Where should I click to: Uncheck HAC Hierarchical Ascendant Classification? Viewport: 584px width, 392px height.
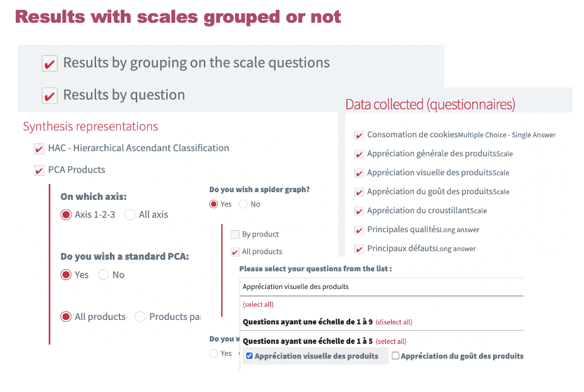click(x=39, y=149)
